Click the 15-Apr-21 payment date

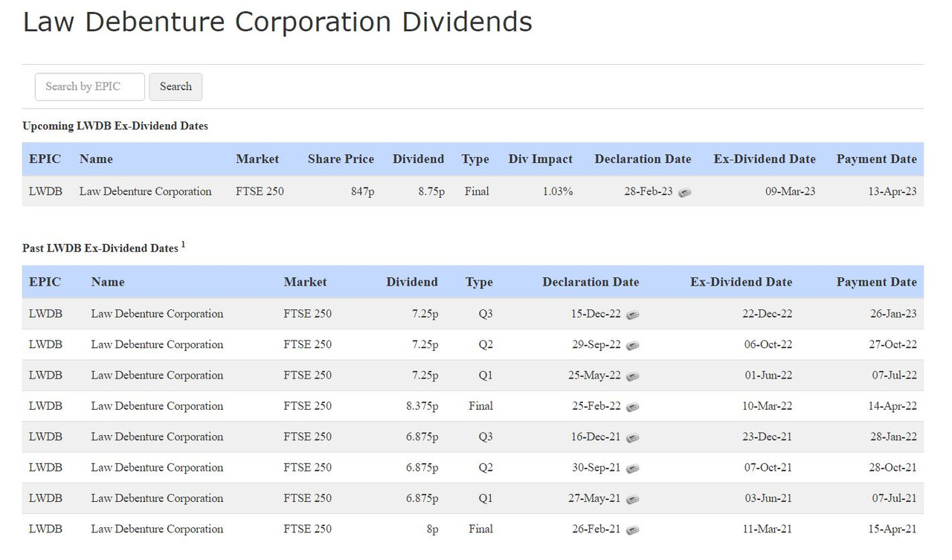(x=893, y=530)
